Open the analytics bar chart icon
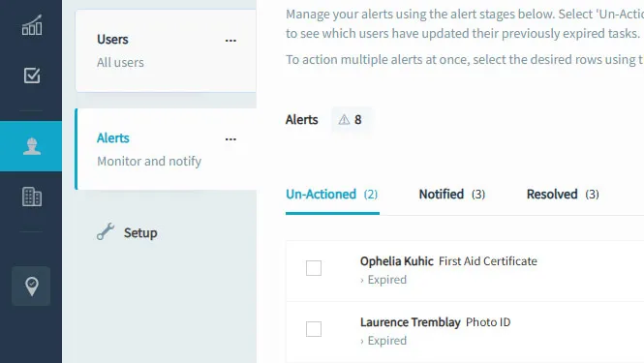Screen dimensions: 644x363 coord(32,25)
